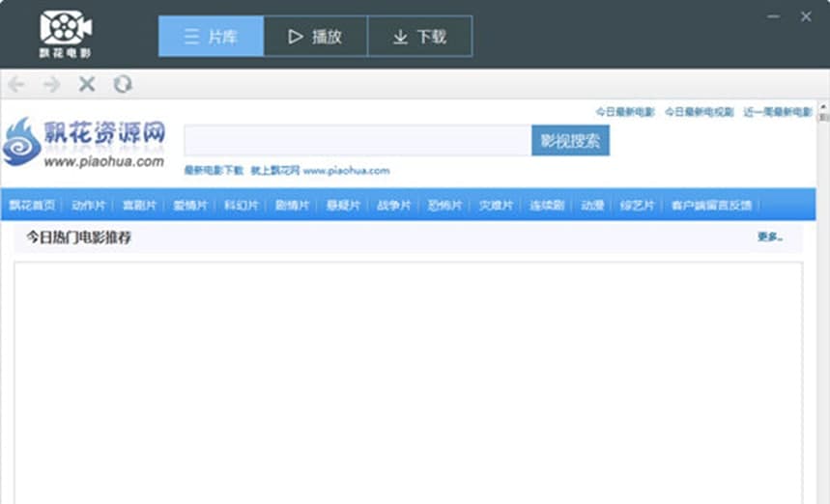Image resolution: width=830 pixels, height=504 pixels.
Task: Click 更多 next to 今日热门电影推荐
Action: pyautogui.click(x=770, y=237)
